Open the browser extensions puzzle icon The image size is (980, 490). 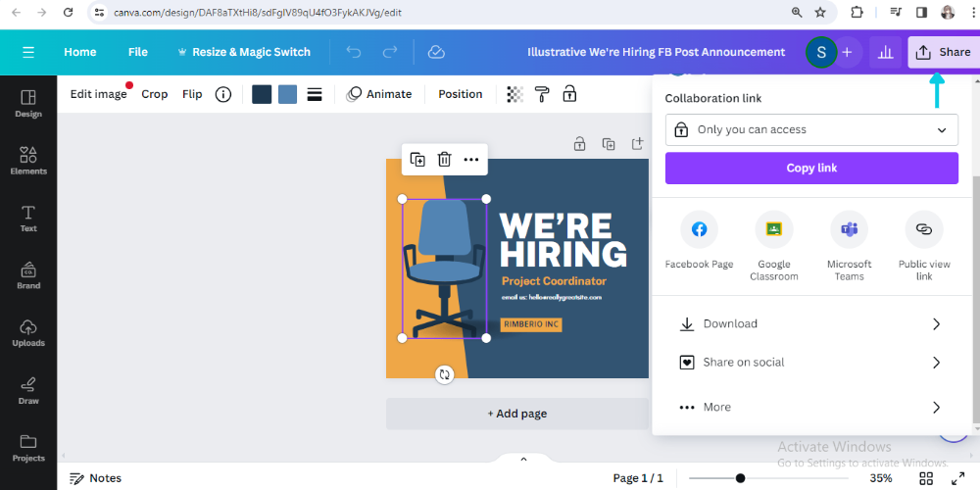pyautogui.click(x=857, y=12)
